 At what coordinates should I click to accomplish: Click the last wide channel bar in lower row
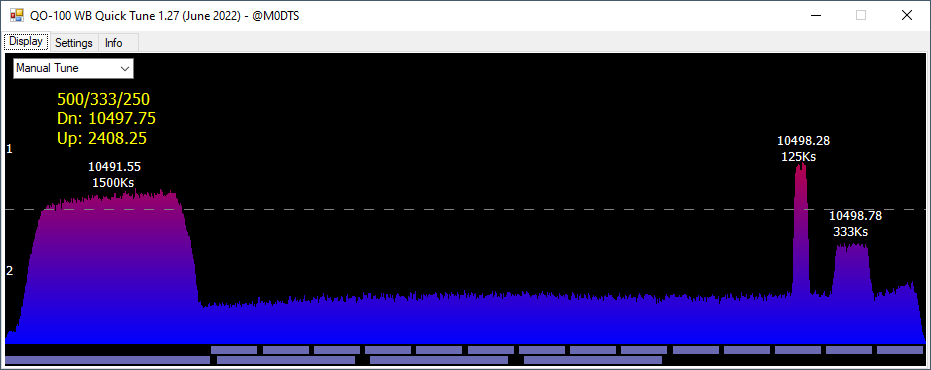click(593, 360)
